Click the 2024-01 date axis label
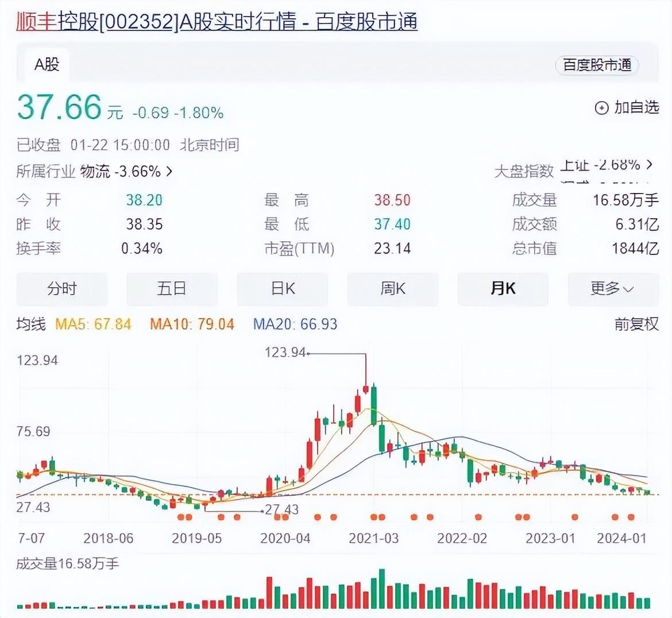 [622, 538]
